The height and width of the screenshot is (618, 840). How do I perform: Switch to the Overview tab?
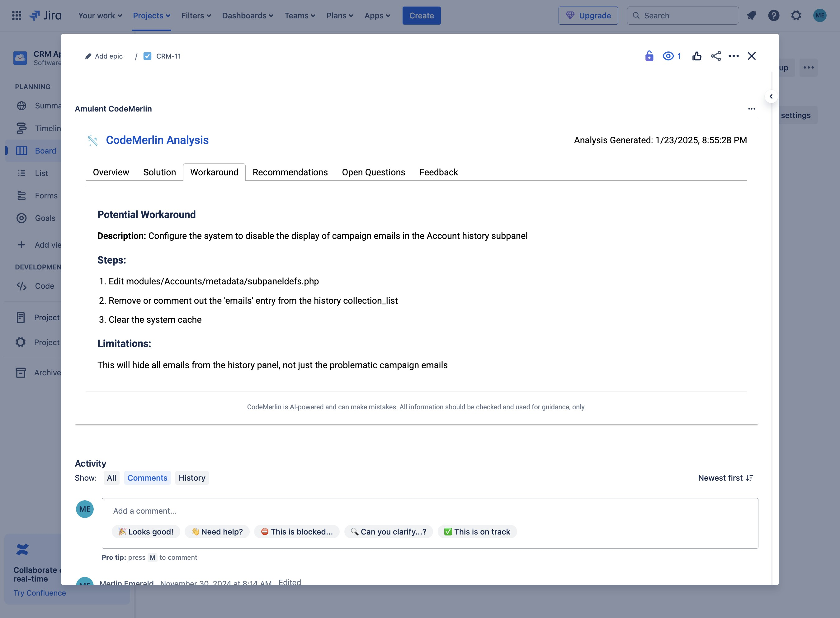[x=111, y=172]
